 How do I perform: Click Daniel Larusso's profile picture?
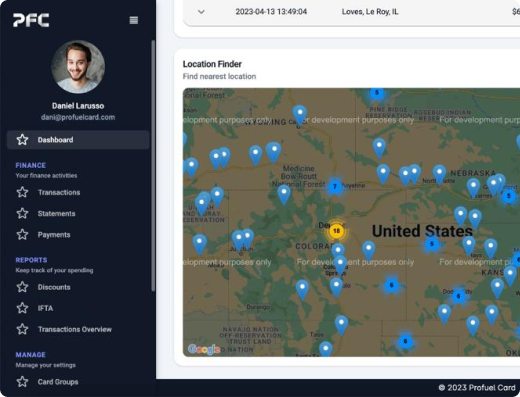[x=78, y=67]
